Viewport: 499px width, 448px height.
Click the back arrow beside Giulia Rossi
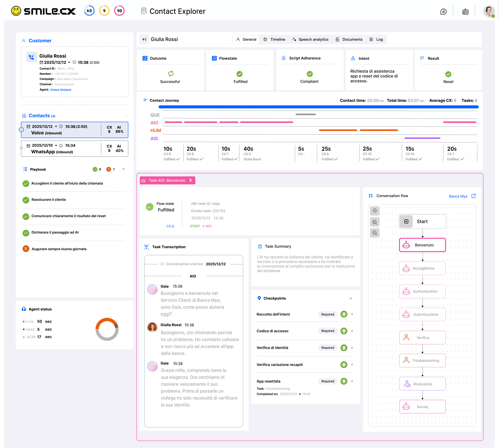144,39
